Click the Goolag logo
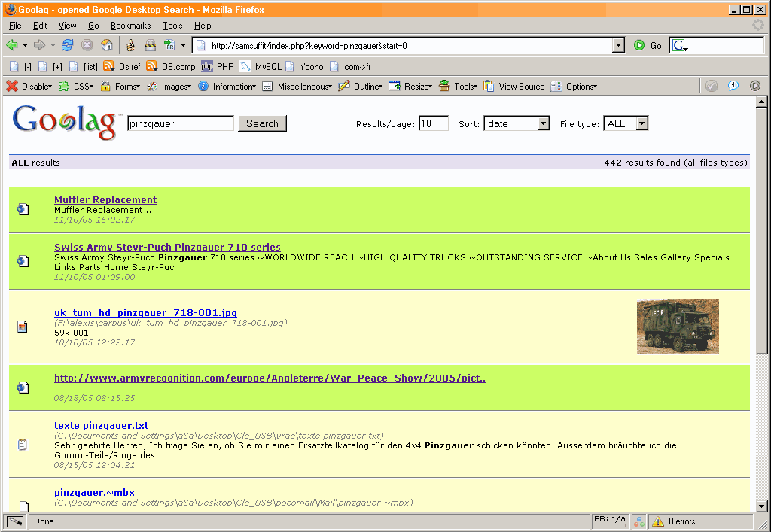 pos(66,122)
